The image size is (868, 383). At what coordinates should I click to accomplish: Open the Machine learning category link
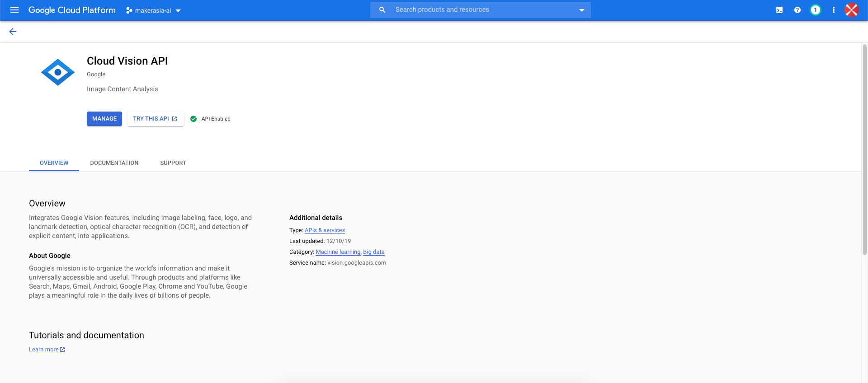pyautogui.click(x=338, y=252)
